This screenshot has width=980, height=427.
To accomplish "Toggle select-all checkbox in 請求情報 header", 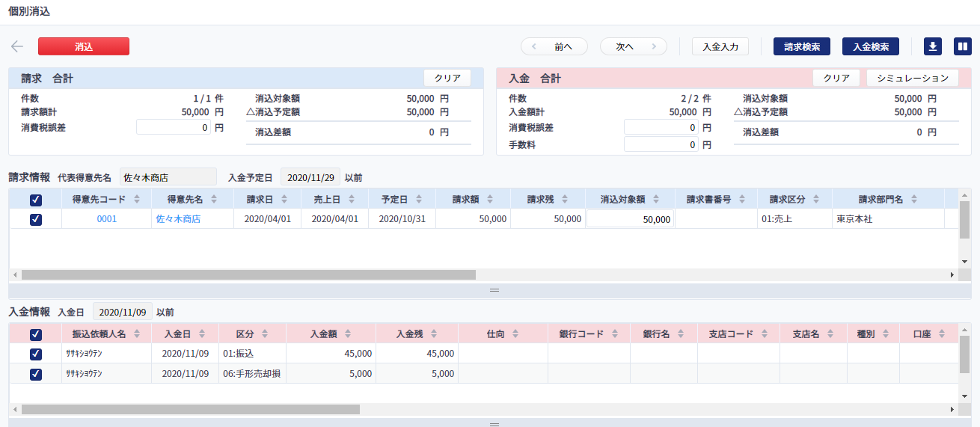I will (x=35, y=200).
